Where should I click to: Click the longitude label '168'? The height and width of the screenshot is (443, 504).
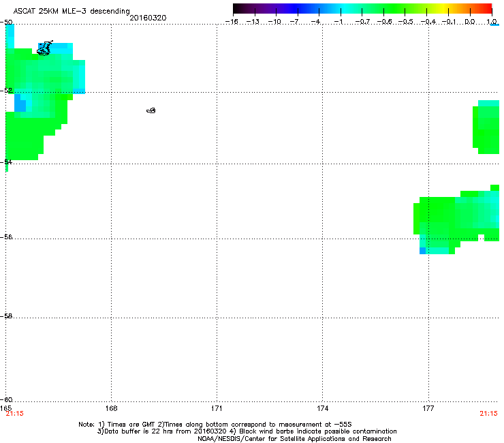coord(111,408)
